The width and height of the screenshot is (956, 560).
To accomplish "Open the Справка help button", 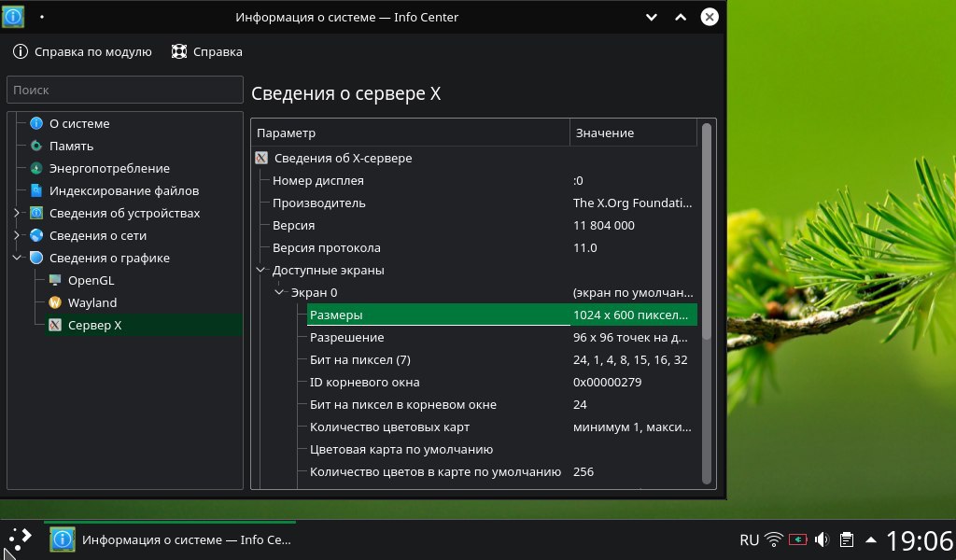I will [206, 51].
